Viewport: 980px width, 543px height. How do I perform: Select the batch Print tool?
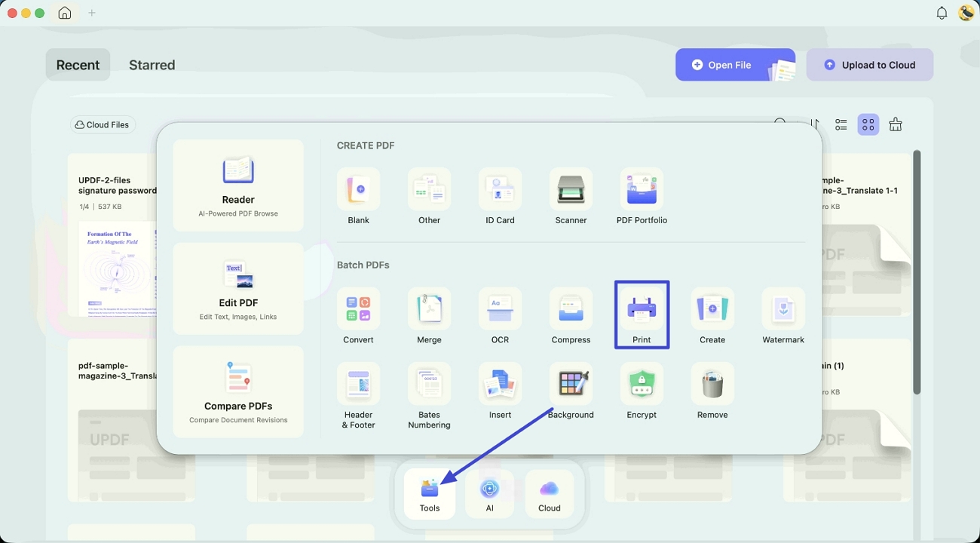[x=642, y=315]
